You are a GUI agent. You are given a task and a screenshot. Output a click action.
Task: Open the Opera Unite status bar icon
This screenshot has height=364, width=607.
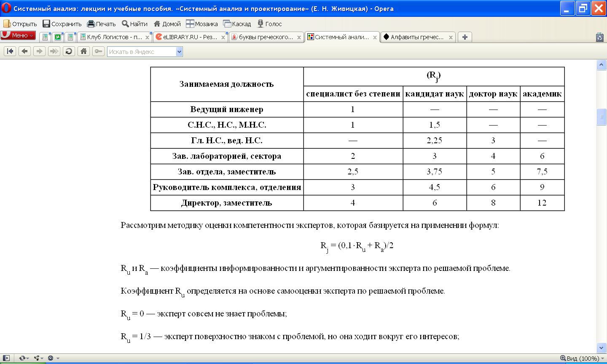[38, 358]
